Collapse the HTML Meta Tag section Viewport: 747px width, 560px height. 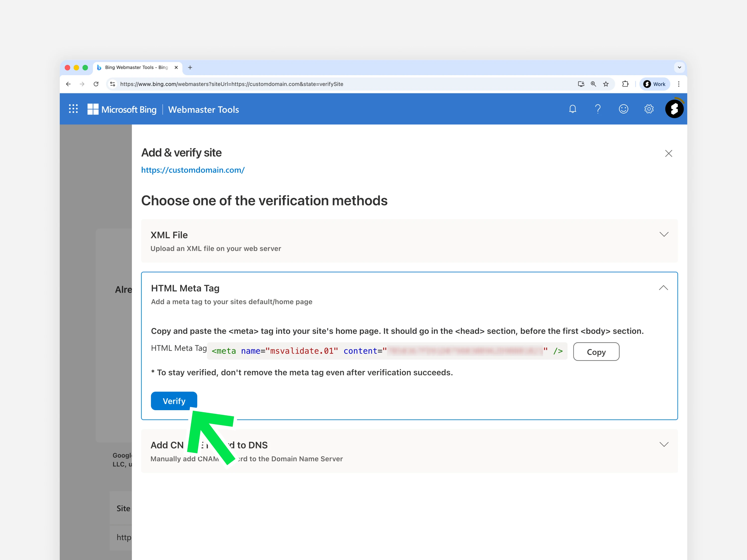tap(663, 288)
